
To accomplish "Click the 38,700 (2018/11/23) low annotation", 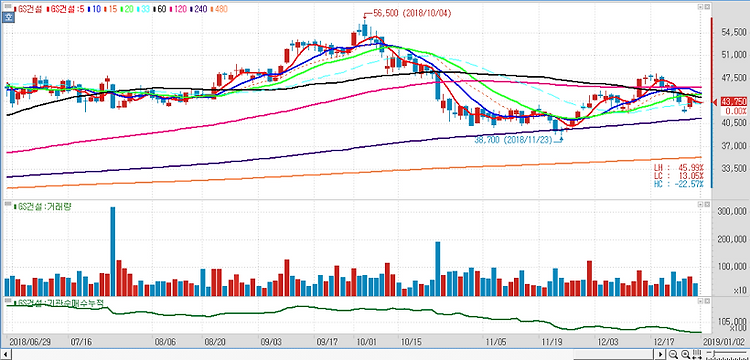I will (x=513, y=141).
